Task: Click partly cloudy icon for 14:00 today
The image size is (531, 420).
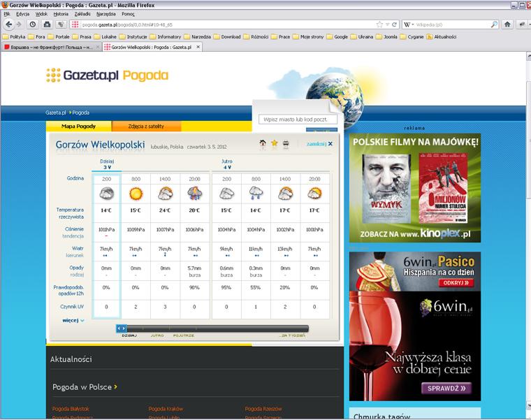Action: [166, 194]
